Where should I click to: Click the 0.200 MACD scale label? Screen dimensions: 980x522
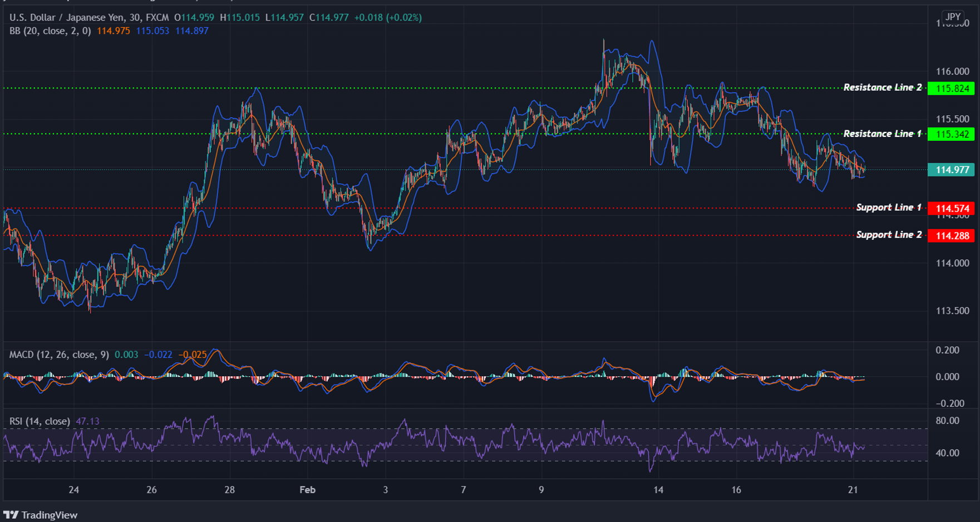[x=947, y=350]
